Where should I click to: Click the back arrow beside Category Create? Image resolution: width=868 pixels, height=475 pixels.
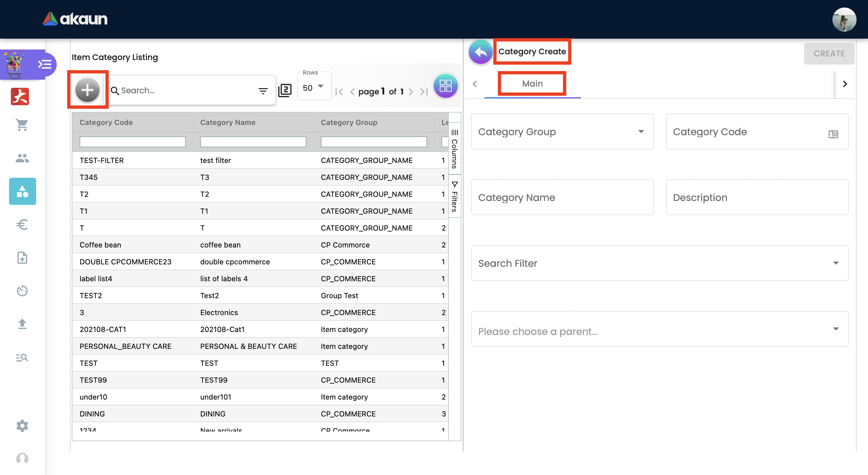480,52
